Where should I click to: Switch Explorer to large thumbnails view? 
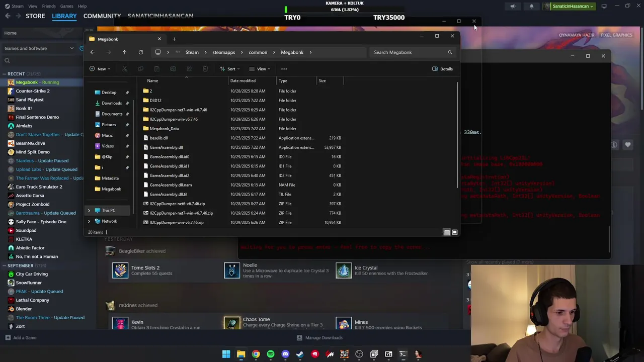455,232
